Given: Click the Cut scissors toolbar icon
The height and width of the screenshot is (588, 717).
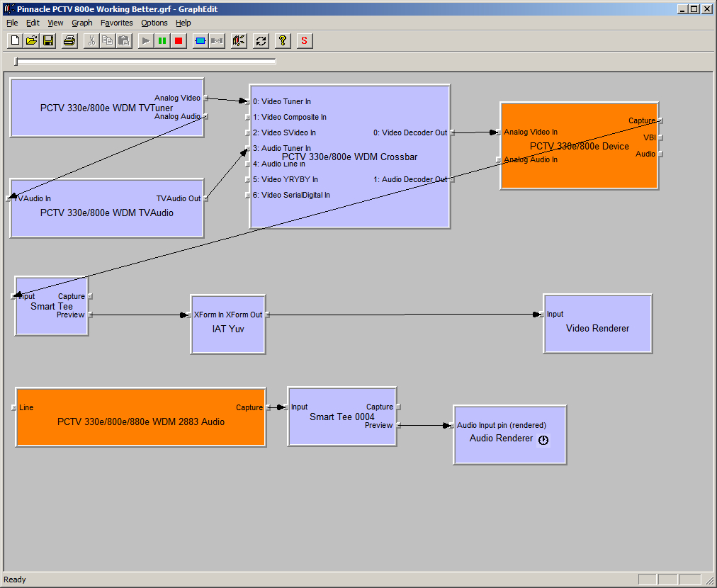Looking at the screenshot, I should point(91,40).
